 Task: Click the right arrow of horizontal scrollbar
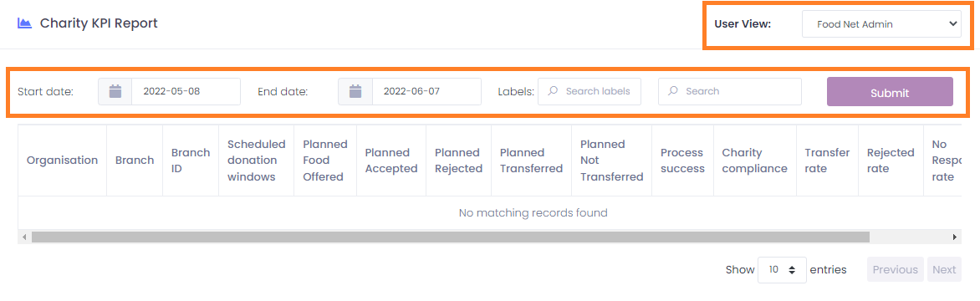pos(955,237)
